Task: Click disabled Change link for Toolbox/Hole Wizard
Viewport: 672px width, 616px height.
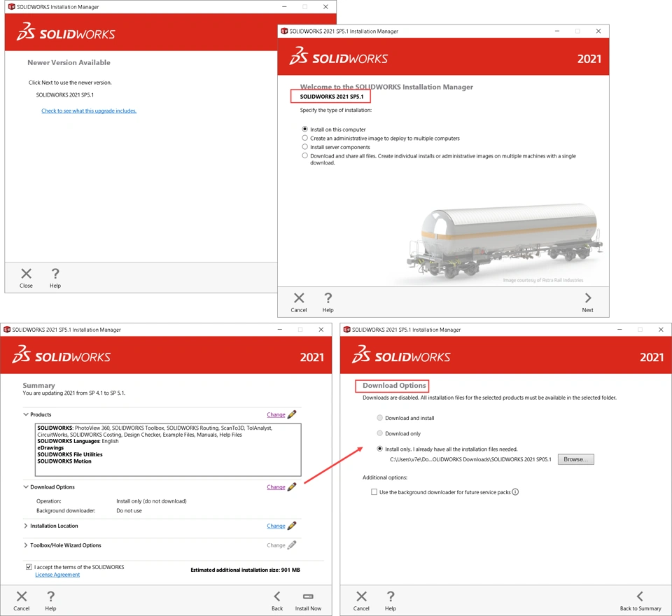Action: pos(276,545)
